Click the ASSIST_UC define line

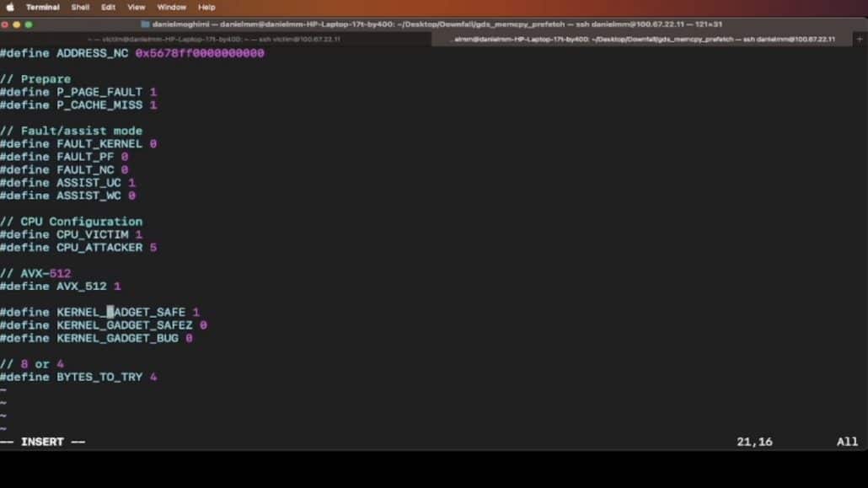point(67,183)
